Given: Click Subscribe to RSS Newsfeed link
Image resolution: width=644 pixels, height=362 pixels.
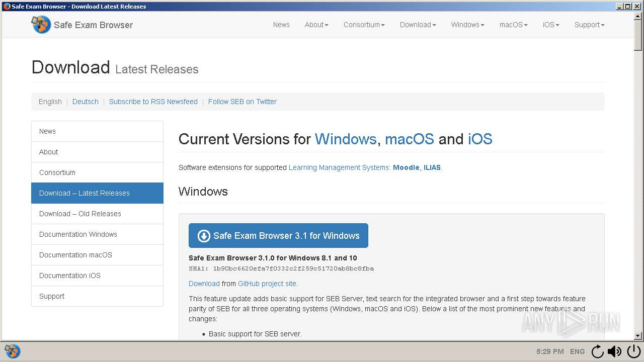Looking at the screenshot, I should pos(153,102).
